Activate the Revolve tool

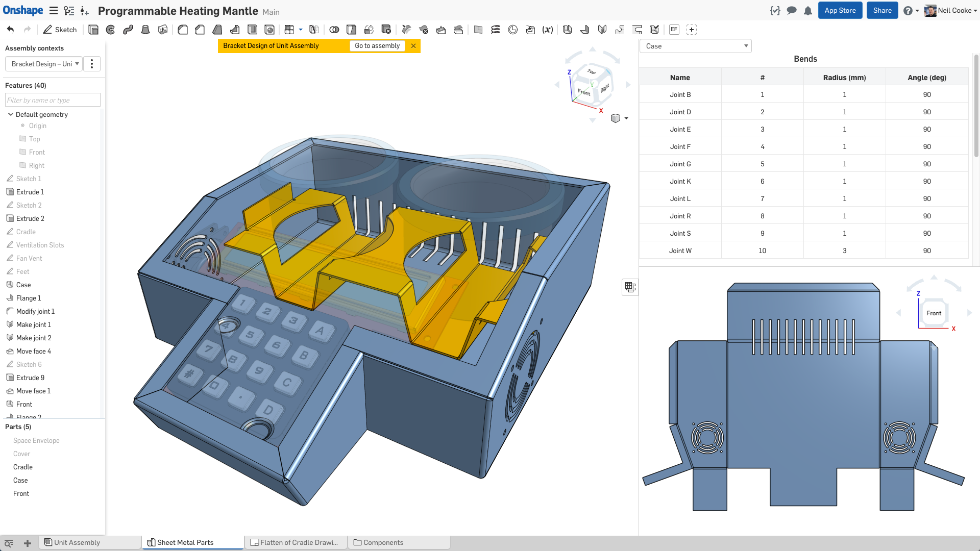(111, 30)
